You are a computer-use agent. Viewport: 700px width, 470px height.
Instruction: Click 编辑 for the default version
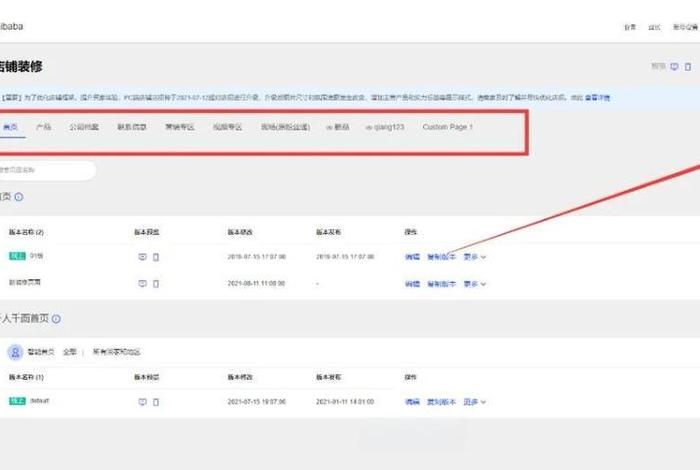click(x=412, y=401)
